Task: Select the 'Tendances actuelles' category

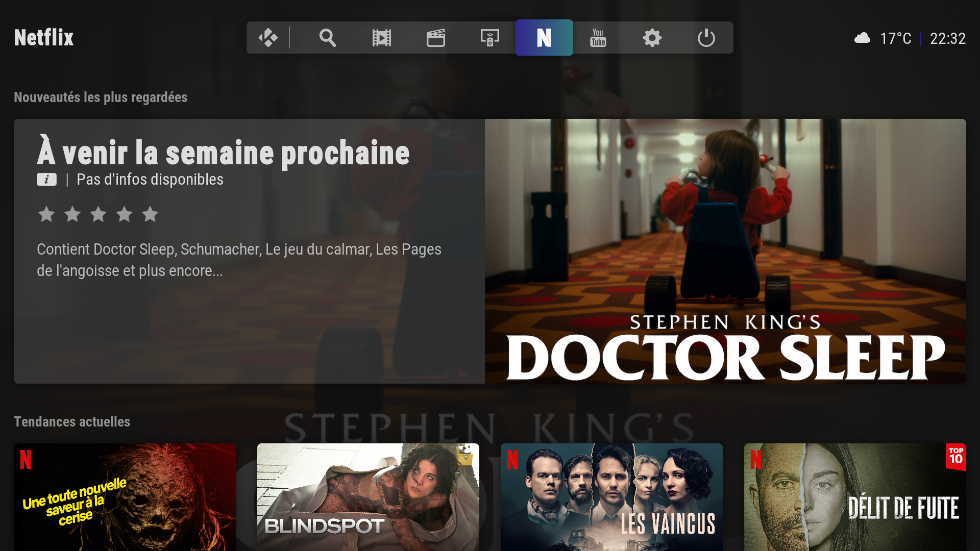Action: pos(72,422)
